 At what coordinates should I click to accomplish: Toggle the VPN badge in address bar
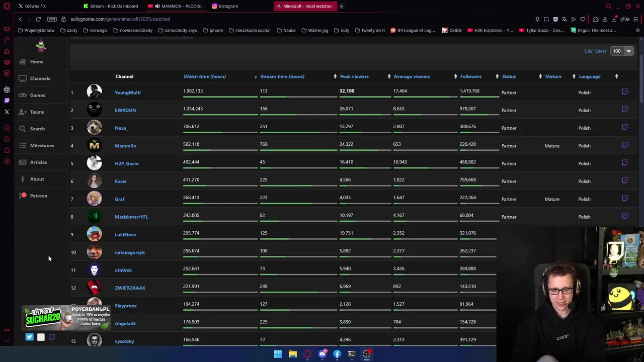click(52, 19)
